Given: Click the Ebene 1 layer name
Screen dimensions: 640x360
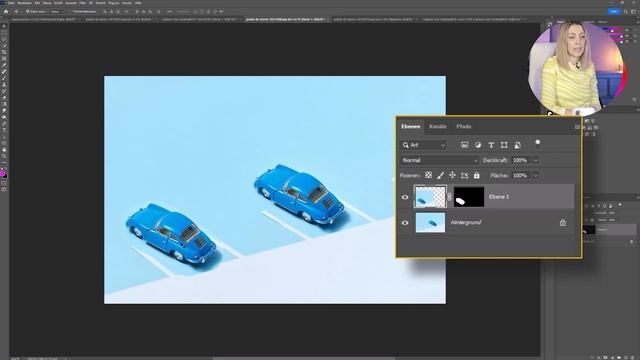Looking at the screenshot, I should coord(499,197).
